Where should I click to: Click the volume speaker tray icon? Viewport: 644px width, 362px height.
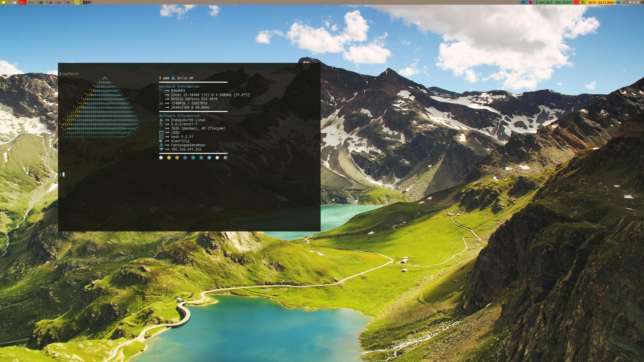634,3
